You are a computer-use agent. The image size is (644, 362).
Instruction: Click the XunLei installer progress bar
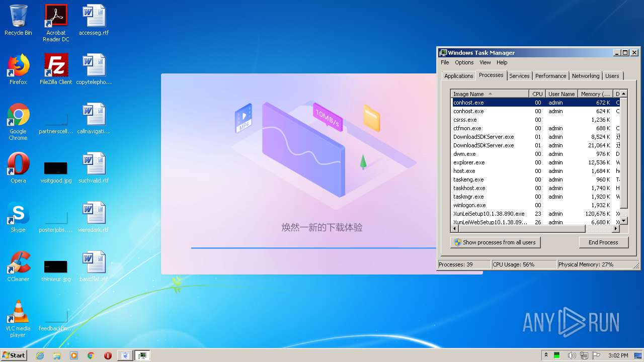pyautogui.click(x=314, y=248)
